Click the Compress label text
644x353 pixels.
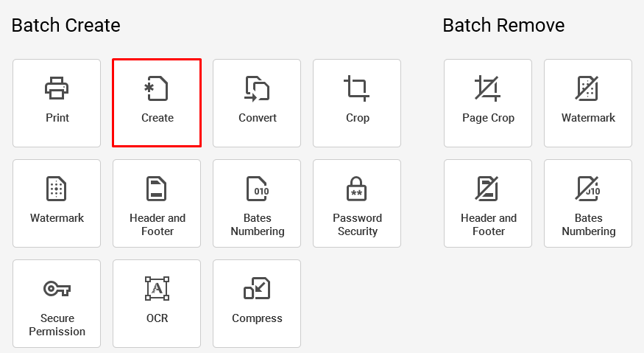(x=257, y=318)
